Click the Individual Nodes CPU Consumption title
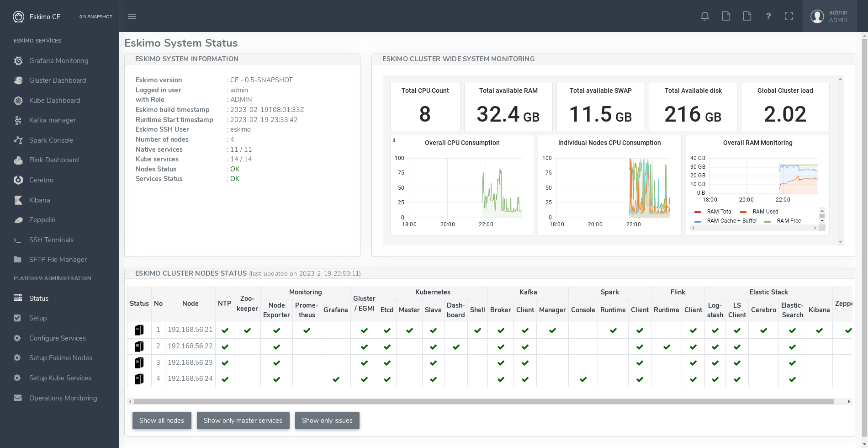 coord(609,143)
